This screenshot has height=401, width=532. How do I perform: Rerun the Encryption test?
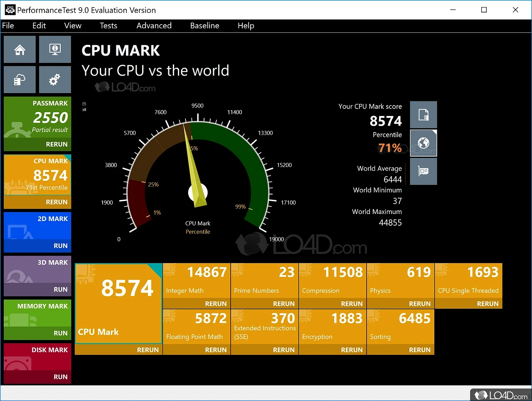click(351, 350)
